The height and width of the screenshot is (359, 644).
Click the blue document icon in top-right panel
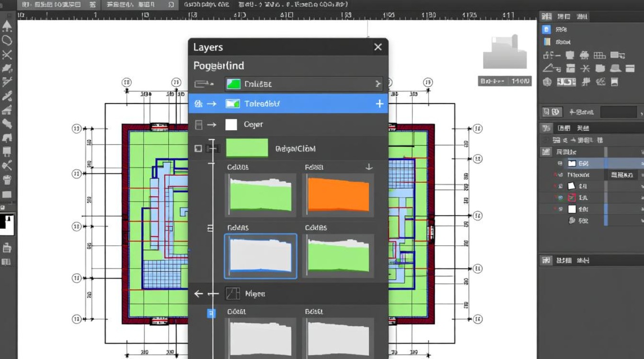[x=546, y=30]
